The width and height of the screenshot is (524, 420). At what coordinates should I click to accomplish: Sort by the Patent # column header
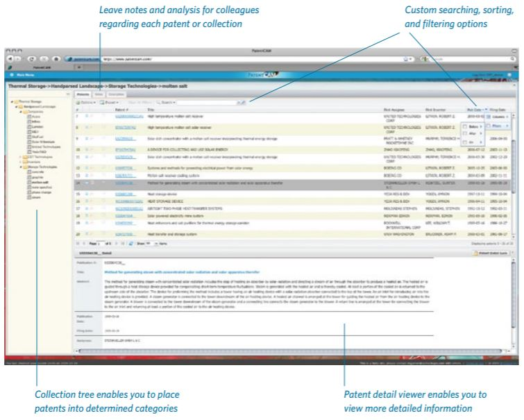pyautogui.click(x=121, y=110)
